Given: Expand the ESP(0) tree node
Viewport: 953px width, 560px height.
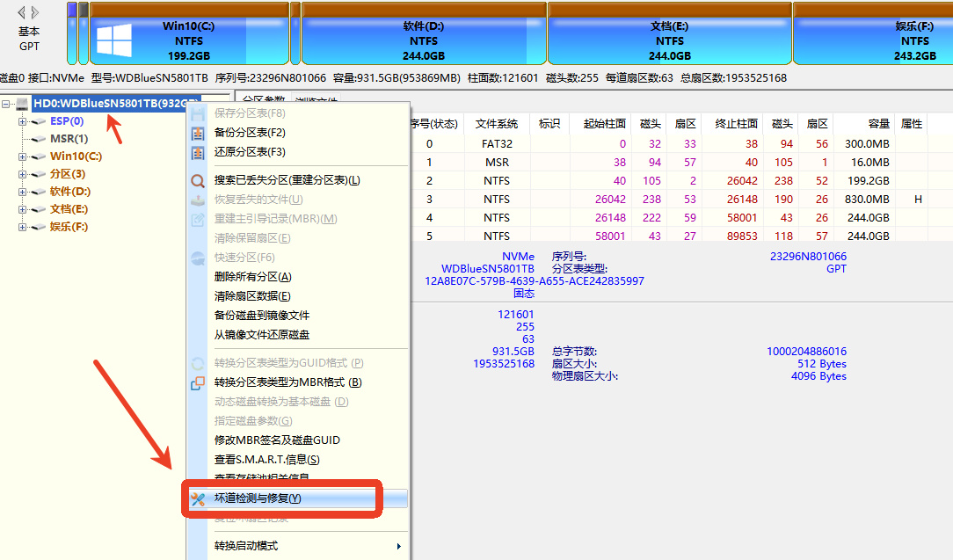Looking at the screenshot, I should pyautogui.click(x=22, y=121).
